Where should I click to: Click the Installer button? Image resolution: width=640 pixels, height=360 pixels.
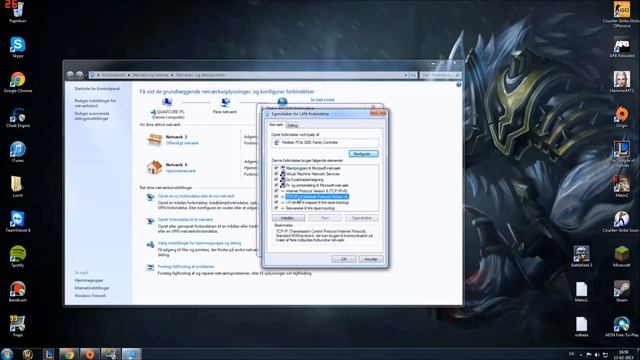click(288, 218)
